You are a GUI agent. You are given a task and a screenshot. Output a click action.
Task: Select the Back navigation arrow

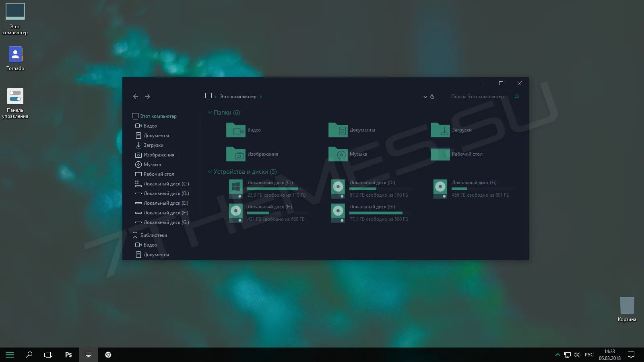coord(136,97)
